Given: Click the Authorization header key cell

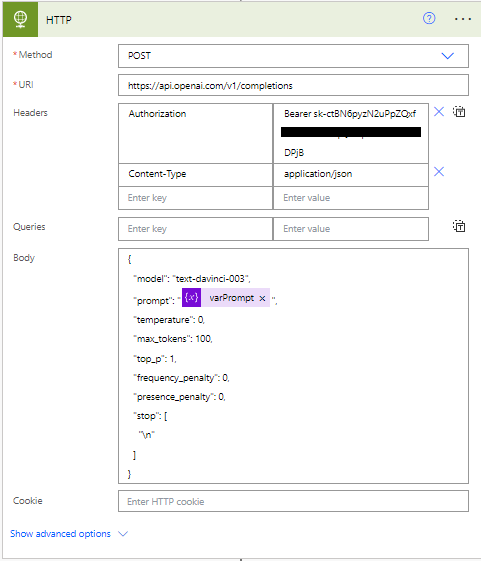Looking at the screenshot, I should [x=195, y=133].
